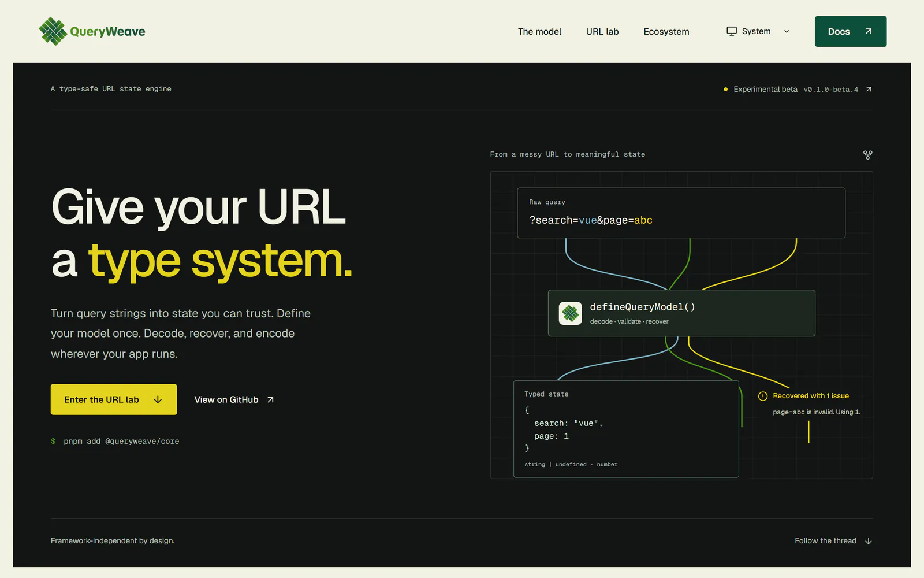Click A type-safe URL state engine tagline

pos(111,89)
